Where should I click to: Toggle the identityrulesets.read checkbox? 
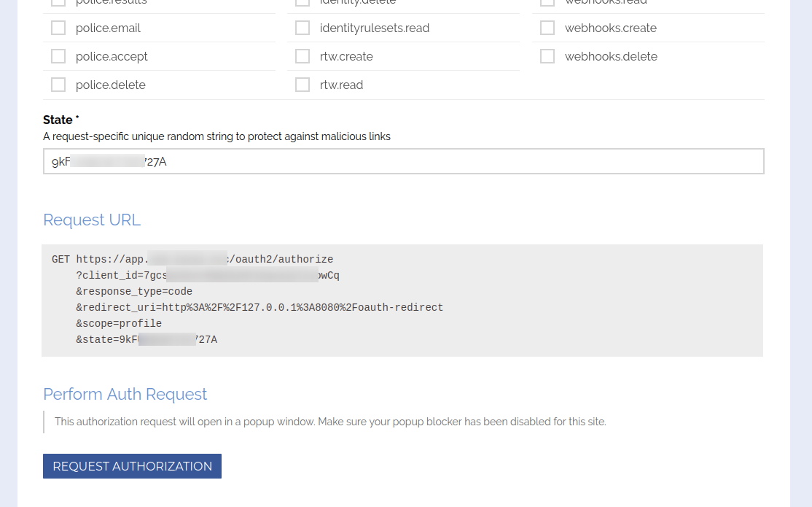tap(302, 28)
